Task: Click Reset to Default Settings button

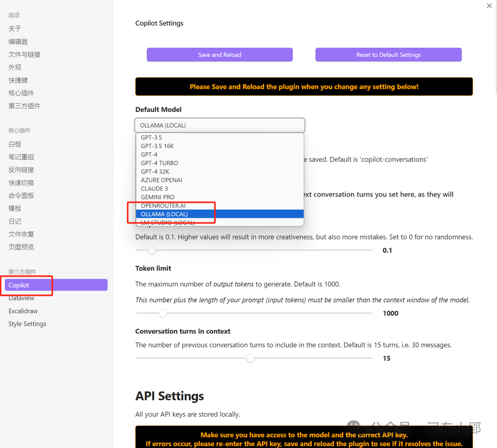Action: click(388, 55)
